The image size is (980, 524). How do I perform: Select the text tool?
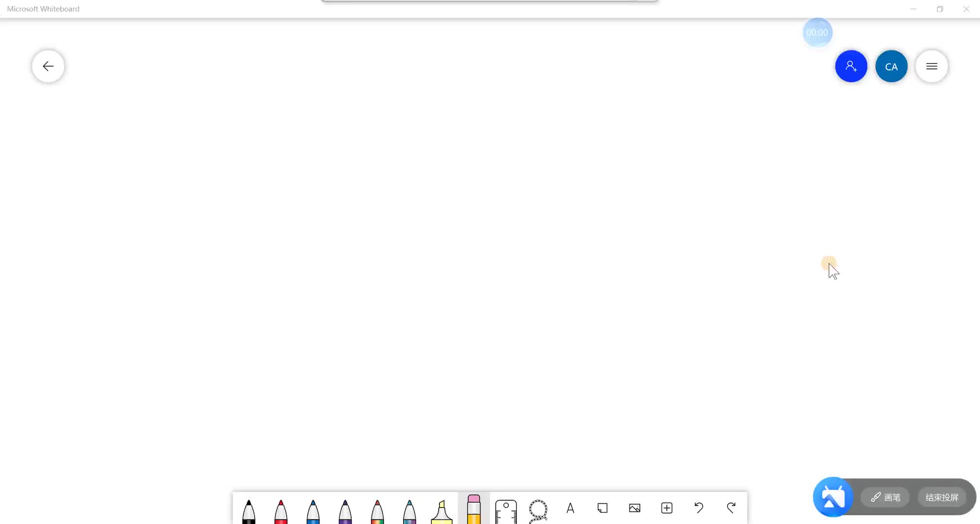click(569, 507)
